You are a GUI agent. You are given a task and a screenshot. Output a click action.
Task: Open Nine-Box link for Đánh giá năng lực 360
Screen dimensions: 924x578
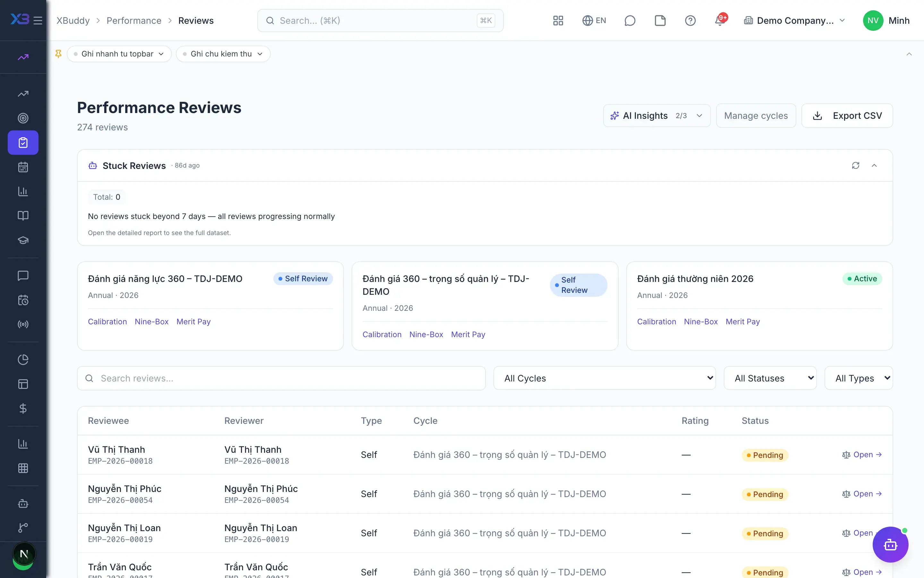(151, 321)
